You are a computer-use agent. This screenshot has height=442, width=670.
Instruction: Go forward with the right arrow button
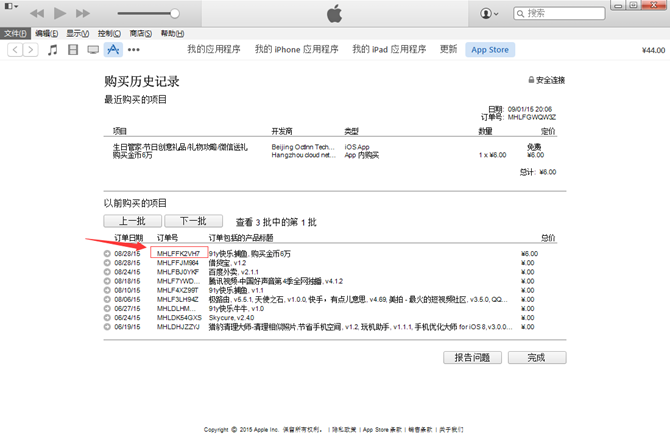[x=30, y=50]
